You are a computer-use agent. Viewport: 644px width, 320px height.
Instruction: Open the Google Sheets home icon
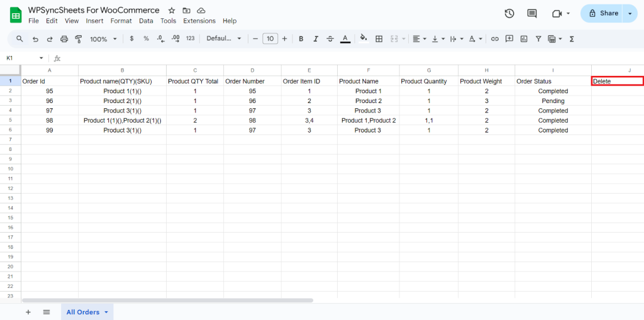16,16
